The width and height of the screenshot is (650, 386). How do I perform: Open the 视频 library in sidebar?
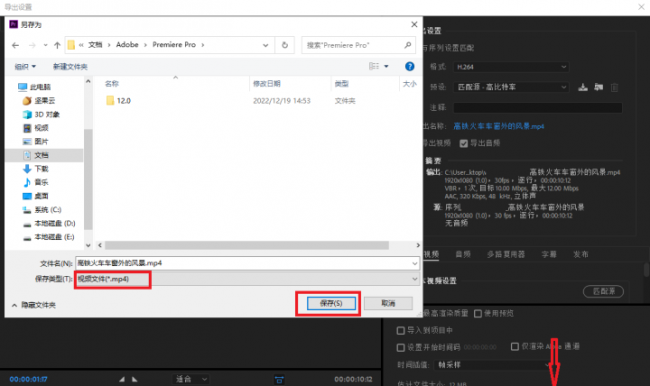click(36, 128)
